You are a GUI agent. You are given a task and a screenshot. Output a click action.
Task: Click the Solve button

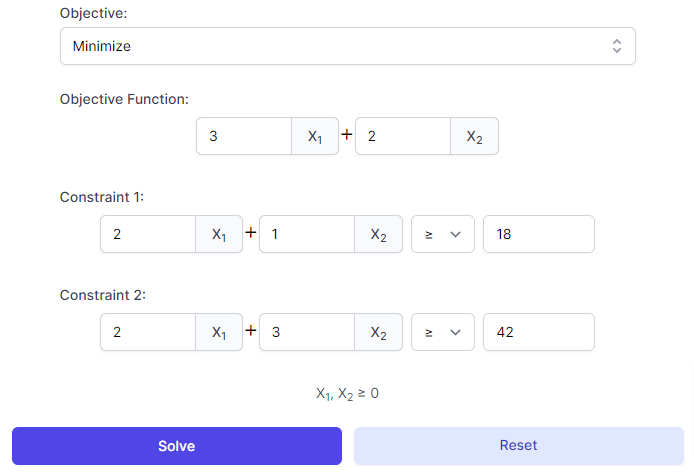coord(177,446)
